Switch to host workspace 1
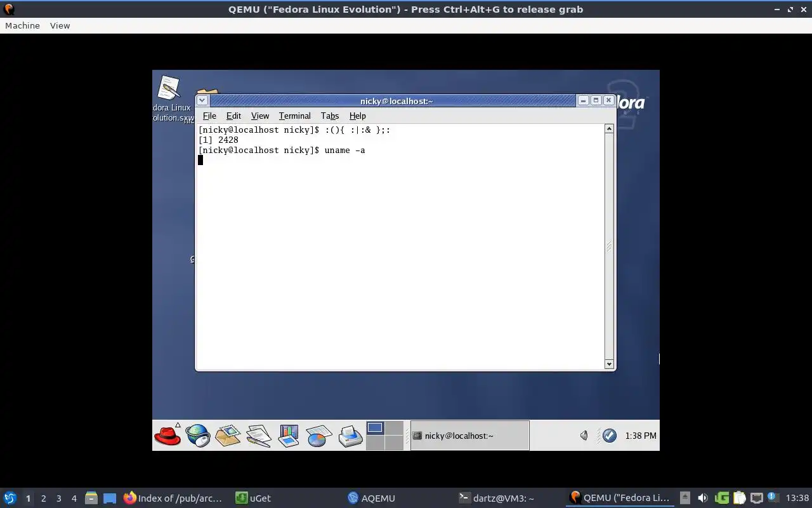 (28, 498)
